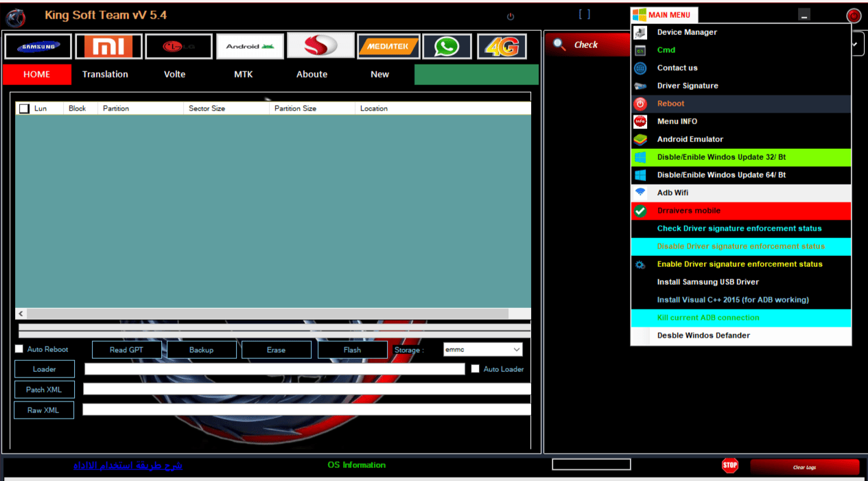Click the progress bar below partition table

(274, 330)
